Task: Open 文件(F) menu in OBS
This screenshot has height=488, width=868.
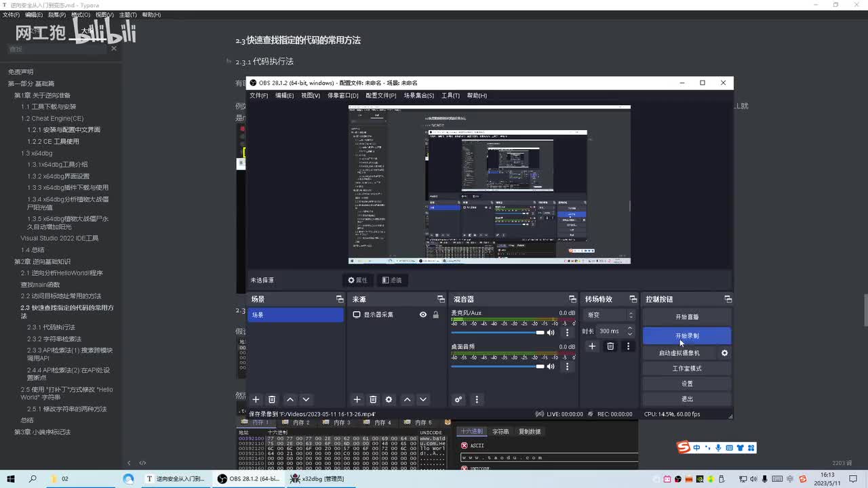Action: [258, 96]
